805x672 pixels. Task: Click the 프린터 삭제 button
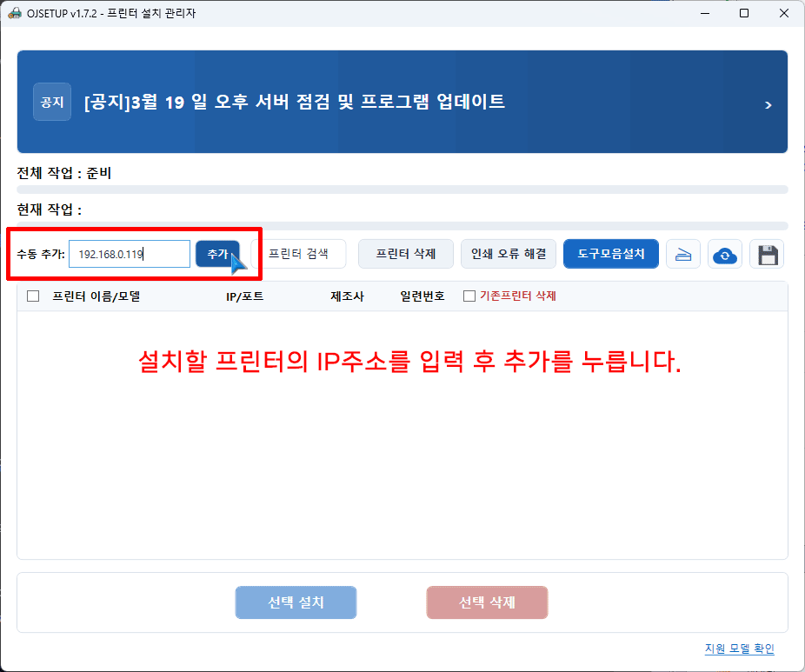405,254
